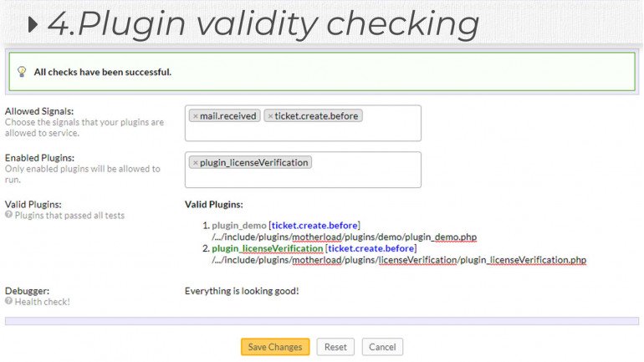Image resolution: width=644 pixels, height=362 pixels.
Task: Click the plugin_demo valid plugin name
Action: coord(239,226)
